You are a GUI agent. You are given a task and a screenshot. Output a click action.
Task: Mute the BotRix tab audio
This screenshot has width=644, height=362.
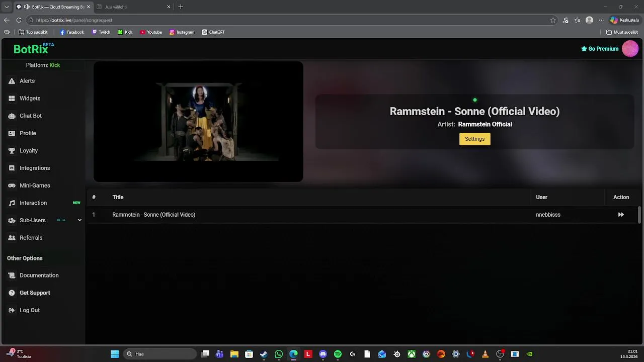[27, 7]
